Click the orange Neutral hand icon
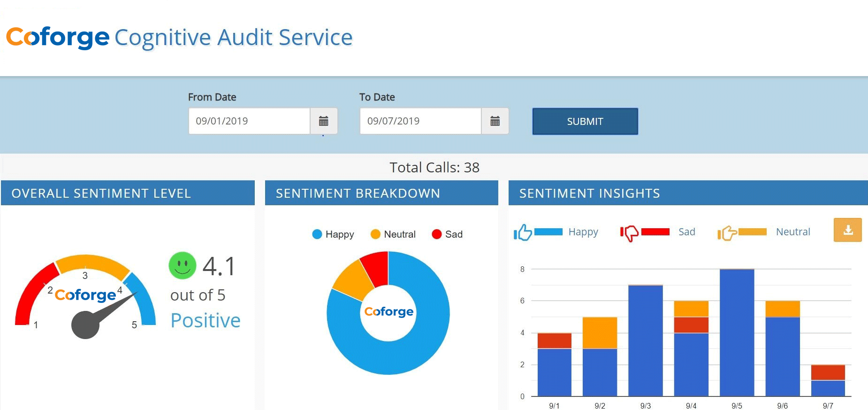Viewport: 868px width, 410px height. click(727, 232)
